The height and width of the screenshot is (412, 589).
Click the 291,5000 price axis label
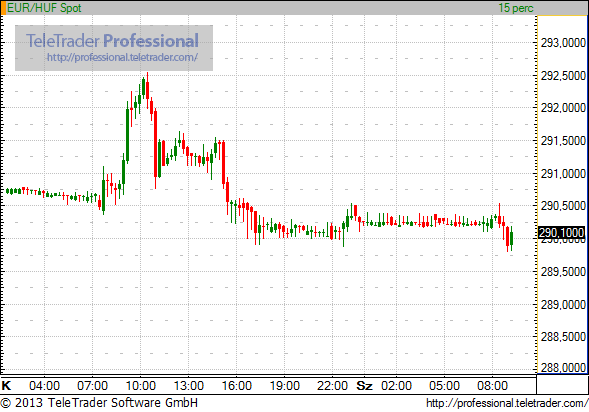pos(563,141)
